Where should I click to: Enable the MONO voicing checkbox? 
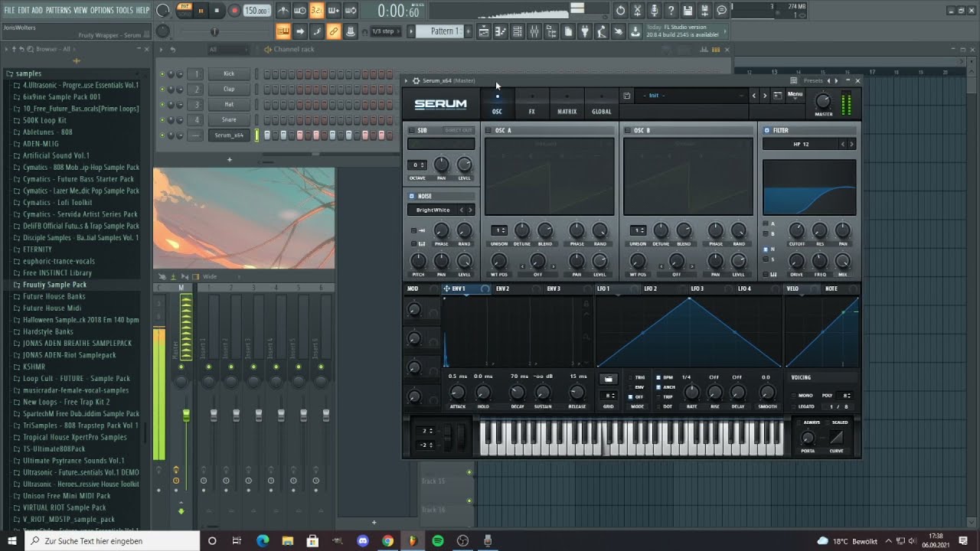click(x=794, y=396)
